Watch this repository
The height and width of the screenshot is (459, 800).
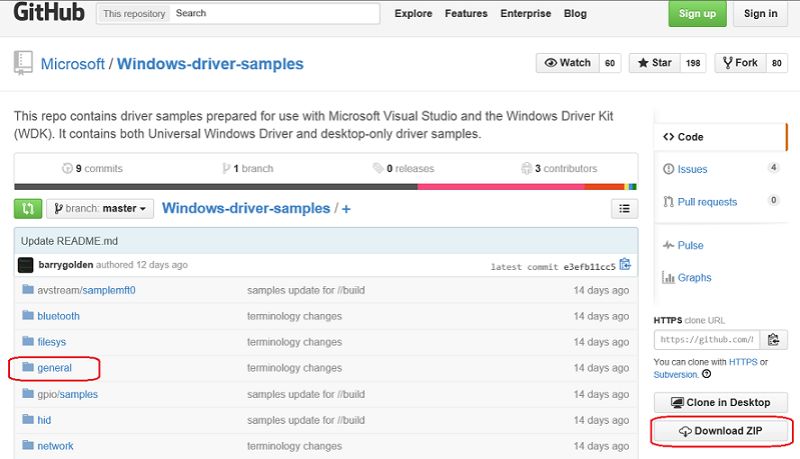[567, 63]
